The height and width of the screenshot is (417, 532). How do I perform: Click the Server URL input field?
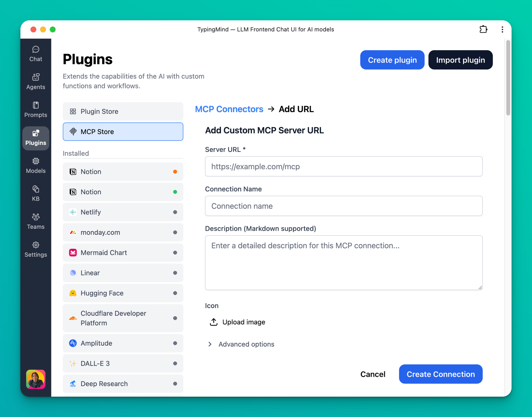click(343, 166)
